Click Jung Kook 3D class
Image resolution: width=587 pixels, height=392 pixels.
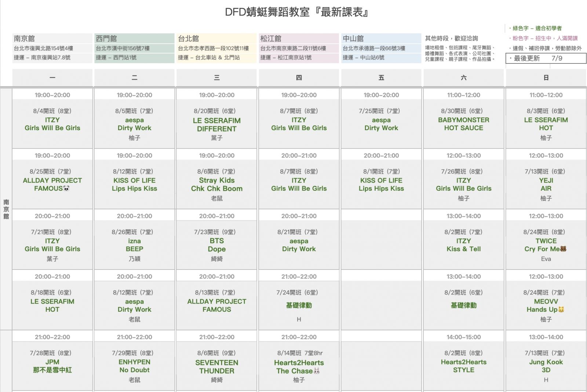(x=546, y=366)
